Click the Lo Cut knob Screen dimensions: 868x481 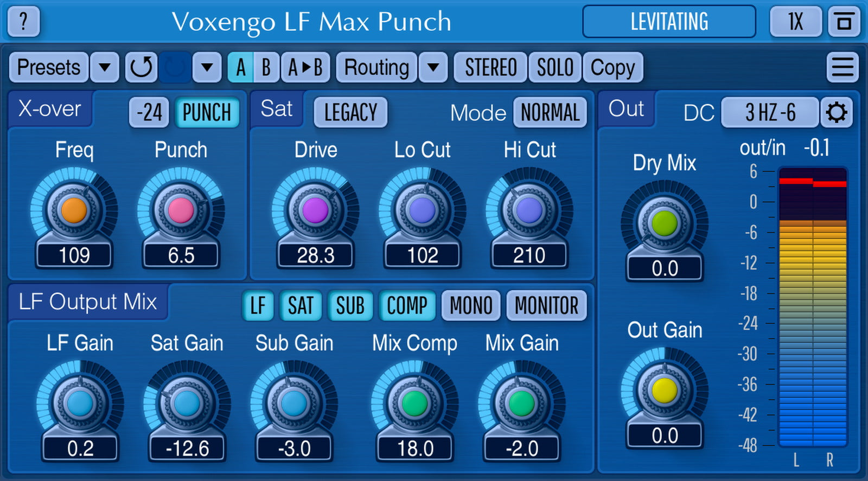point(422,210)
